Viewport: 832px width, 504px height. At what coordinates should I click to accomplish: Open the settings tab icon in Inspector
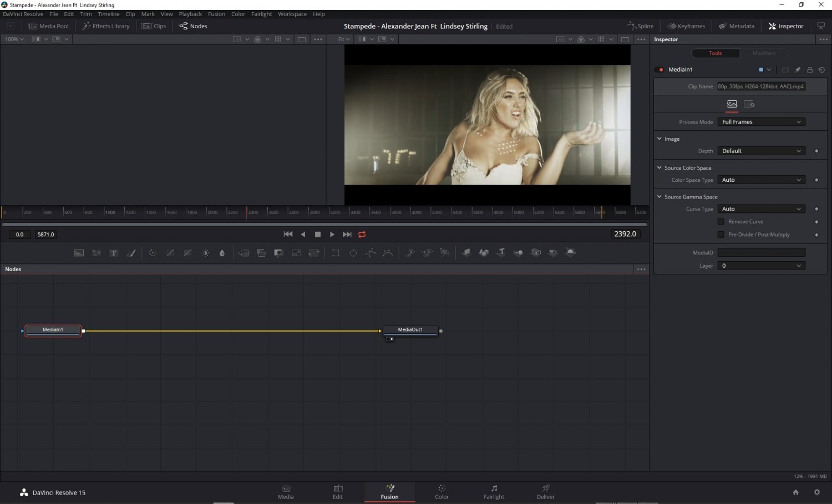point(749,104)
